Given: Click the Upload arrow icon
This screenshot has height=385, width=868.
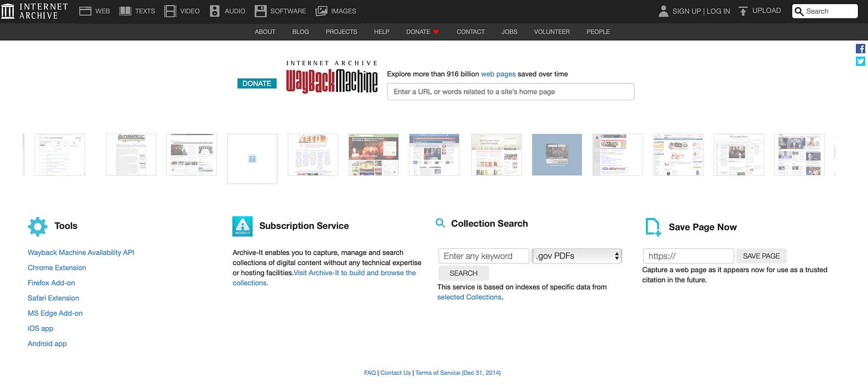Looking at the screenshot, I should coord(743,11).
